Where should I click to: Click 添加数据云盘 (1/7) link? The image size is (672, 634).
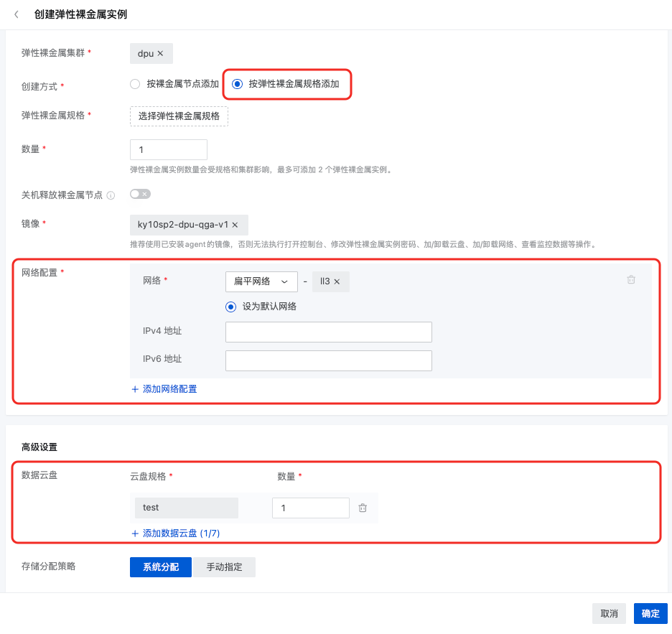176,533
